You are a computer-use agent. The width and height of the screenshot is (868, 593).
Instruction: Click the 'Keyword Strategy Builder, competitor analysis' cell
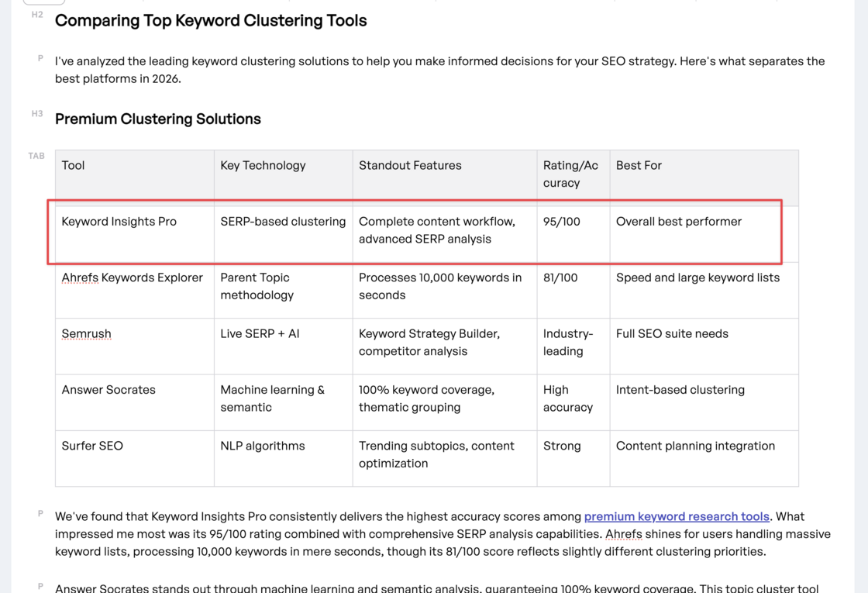coord(445,346)
